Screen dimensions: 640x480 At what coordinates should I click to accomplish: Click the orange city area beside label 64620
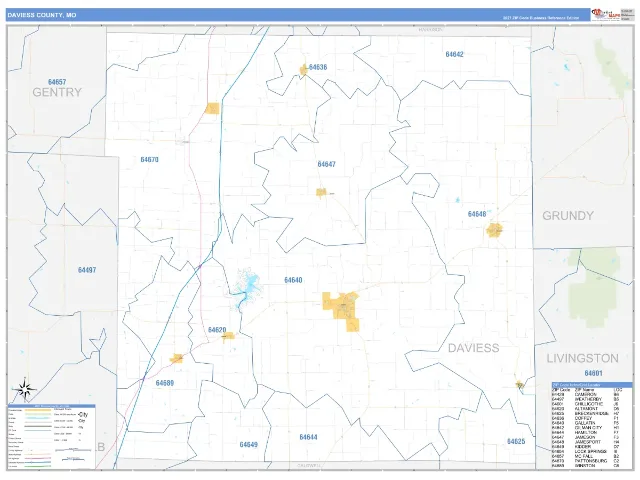(229, 336)
